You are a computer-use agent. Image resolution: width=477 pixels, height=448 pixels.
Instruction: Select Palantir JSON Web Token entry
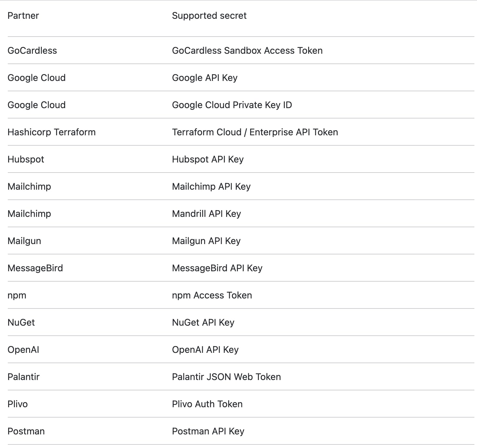tap(227, 377)
